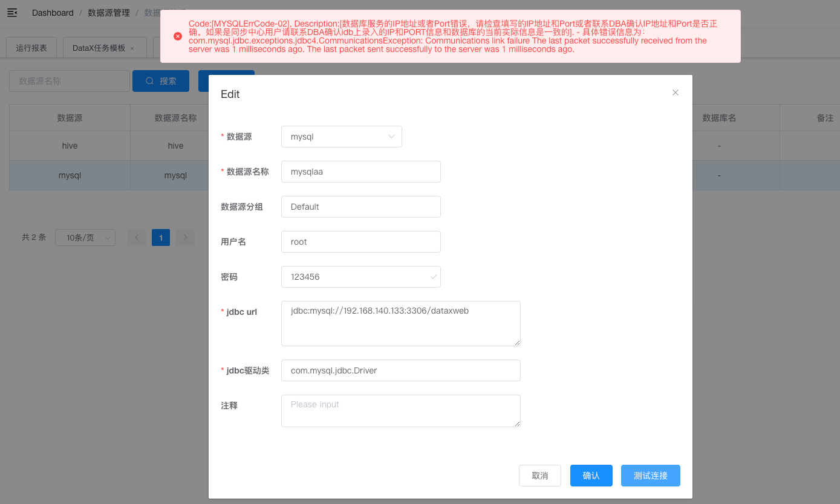Focus the 密码 field with 123456

tap(361, 277)
